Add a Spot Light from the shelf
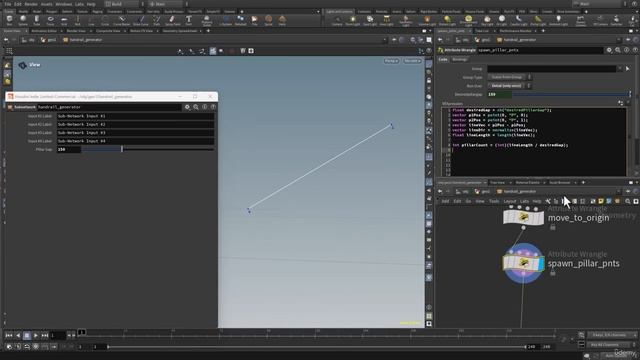The width and height of the screenshot is (640, 360). tap(370, 20)
